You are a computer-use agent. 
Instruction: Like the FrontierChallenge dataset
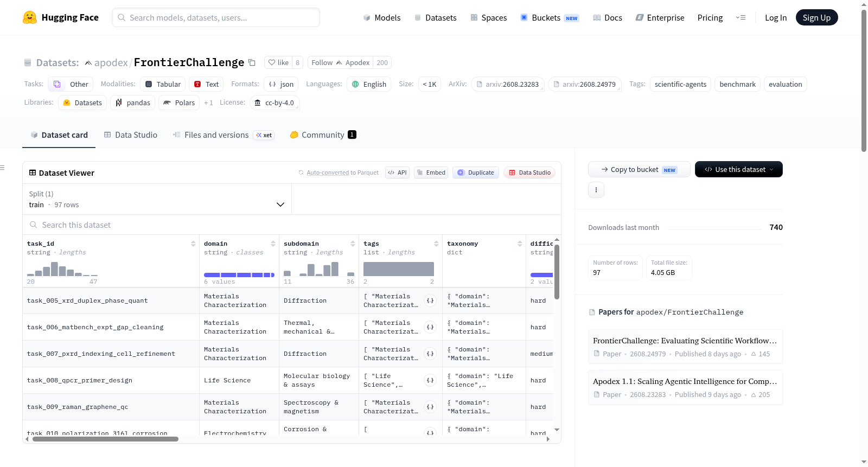(x=278, y=62)
